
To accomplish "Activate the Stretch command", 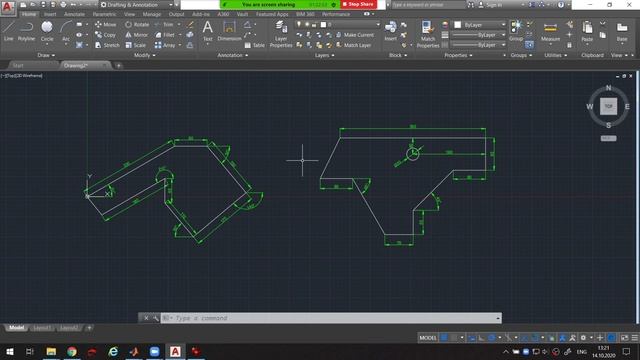I will click(x=107, y=45).
